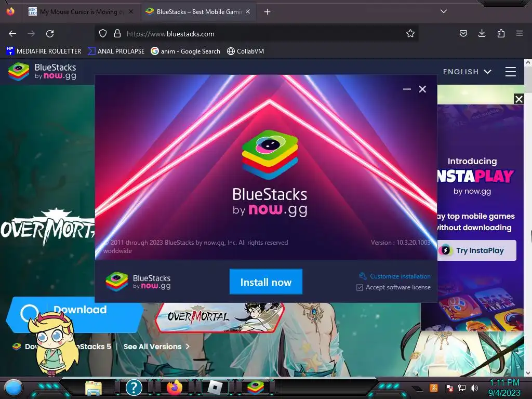Click the Try InstaPlay button
This screenshot has height=399, width=532.
[477, 250]
